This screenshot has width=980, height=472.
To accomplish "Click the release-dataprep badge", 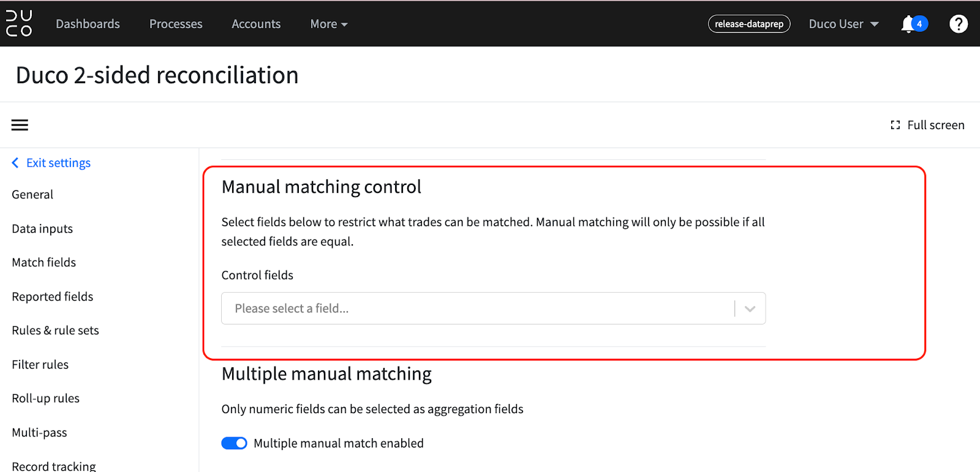I will pos(748,23).
